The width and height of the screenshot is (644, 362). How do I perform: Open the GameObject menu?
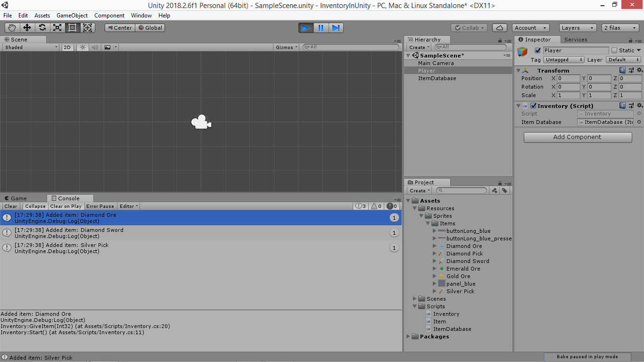[x=71, y=15]
